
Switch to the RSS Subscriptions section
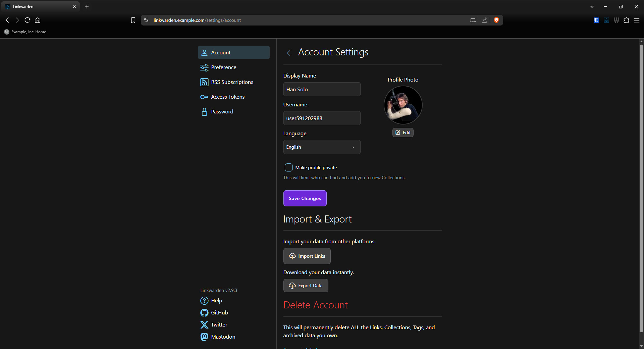[x=232, y=82]
